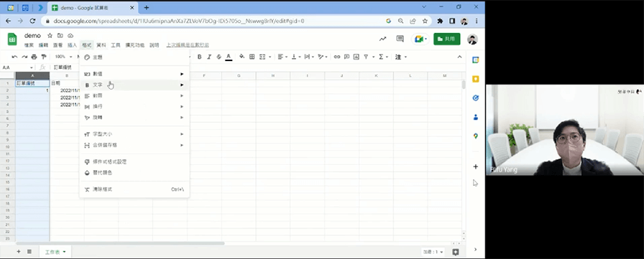Move document using folder icon
Image resolution: width=644 pixels, height=259 pixels.
tap(60, 36)
